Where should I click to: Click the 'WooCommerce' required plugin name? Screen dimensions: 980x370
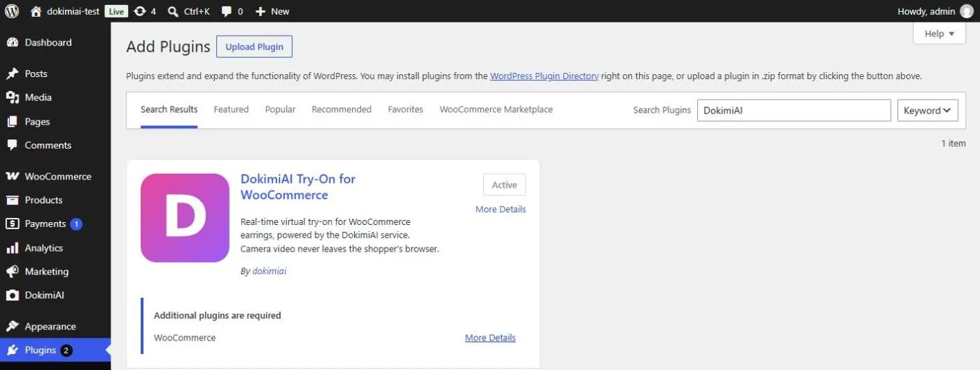click(x=185, y=338)
